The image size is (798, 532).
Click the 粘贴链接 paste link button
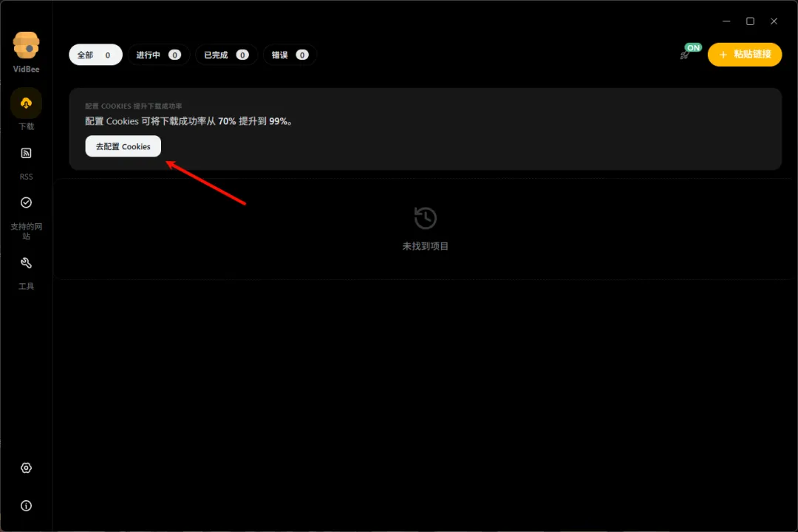click(x=745, y=55)
